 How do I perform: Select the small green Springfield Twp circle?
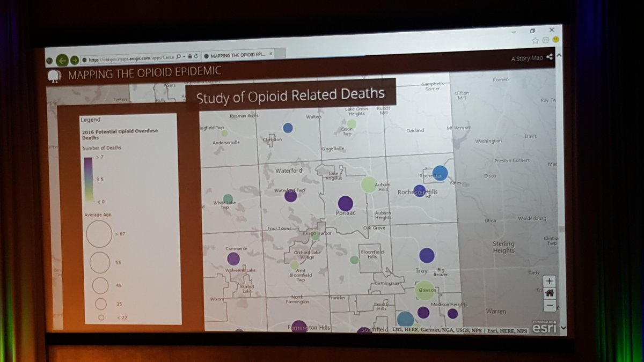pyautogui.click(x=224, y=134)
